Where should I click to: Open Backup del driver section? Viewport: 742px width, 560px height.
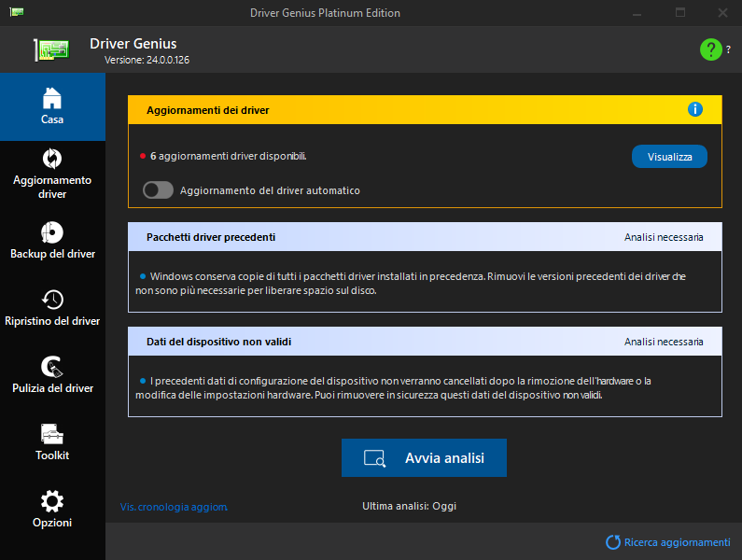tap(52, 241)
